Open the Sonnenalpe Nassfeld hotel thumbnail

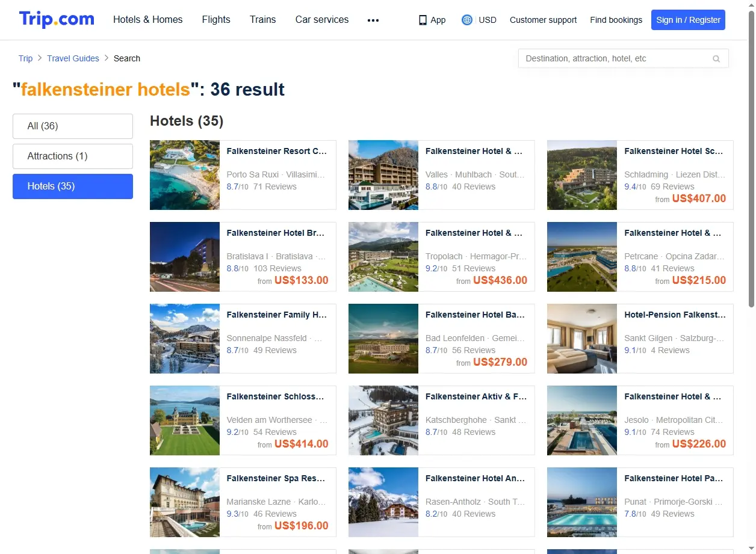[185, 339]
